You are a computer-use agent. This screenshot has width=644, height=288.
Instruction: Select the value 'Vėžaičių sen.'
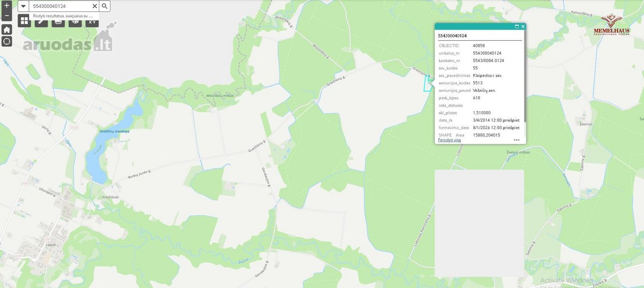tap(485, 90)
